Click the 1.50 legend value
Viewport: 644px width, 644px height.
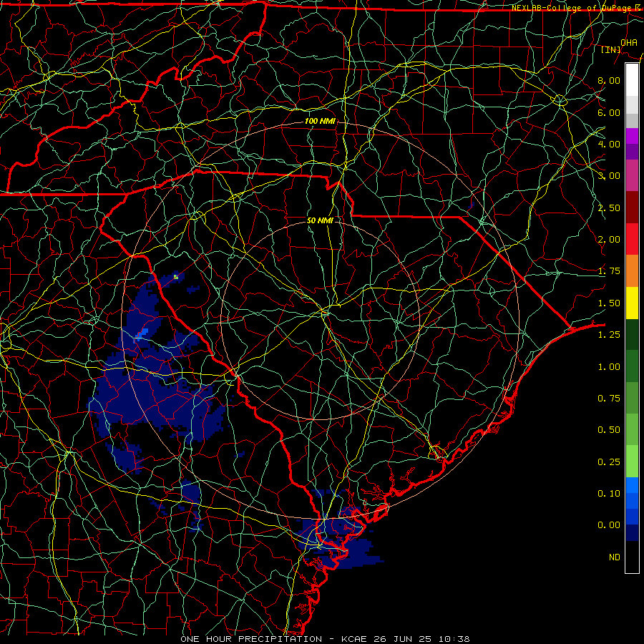pos(609,303)
